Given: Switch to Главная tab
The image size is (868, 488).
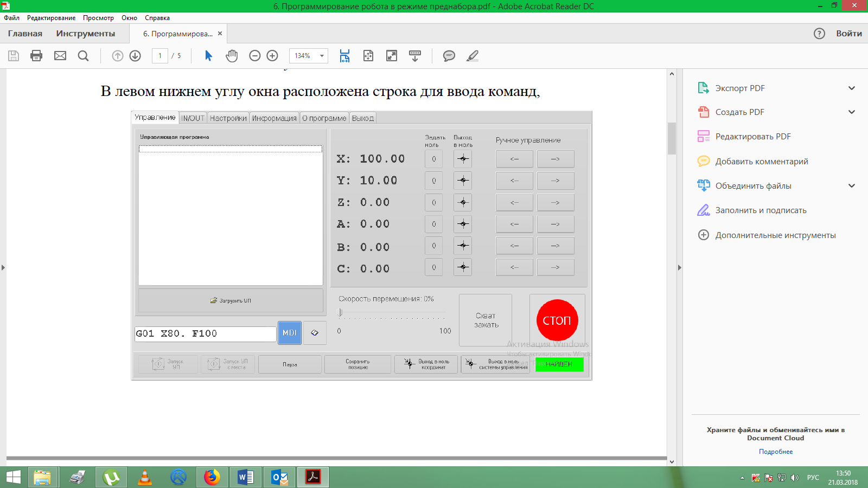Looking at the screenshot, I should coord(25,34).
